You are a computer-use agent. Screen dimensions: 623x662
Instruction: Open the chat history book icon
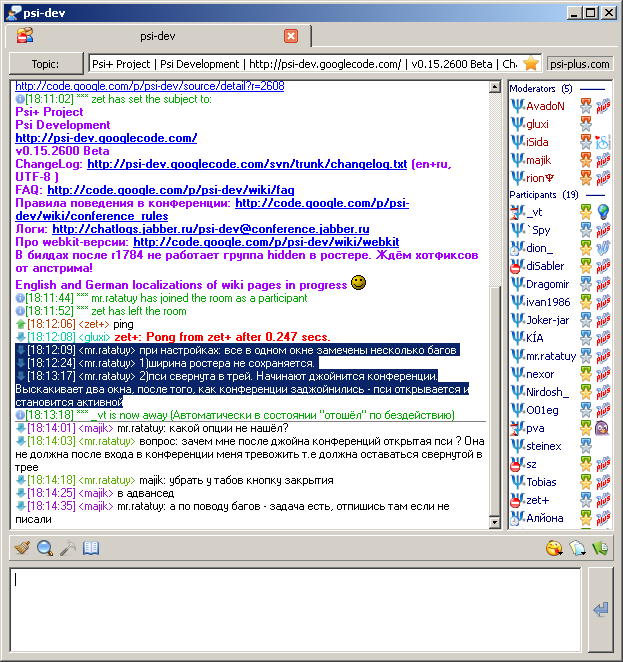tap(91, 547)
